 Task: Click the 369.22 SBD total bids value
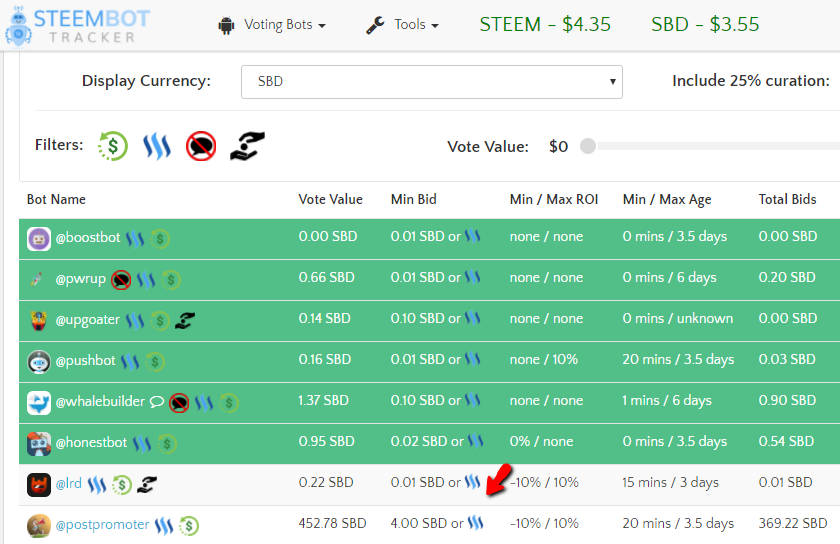pos(793,523)
